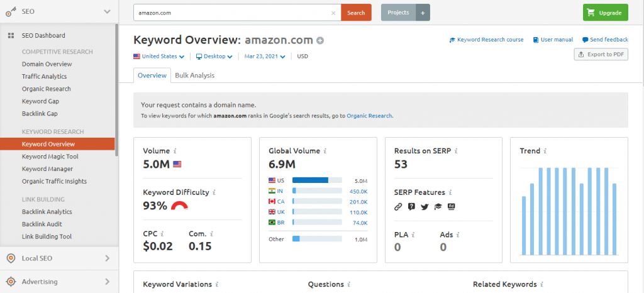Click the Results on SERP info icon
The image size is (644, 293).
click(456, 151)
